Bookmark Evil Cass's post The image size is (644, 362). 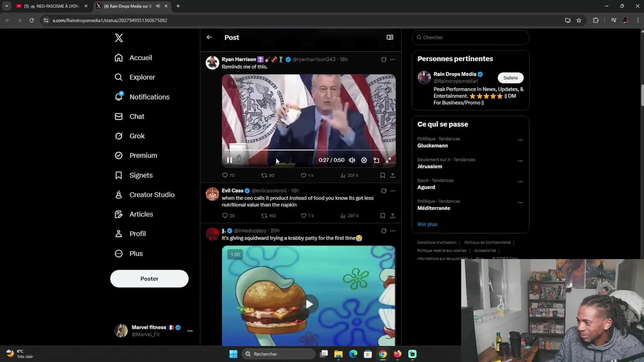tap(382, 216)
